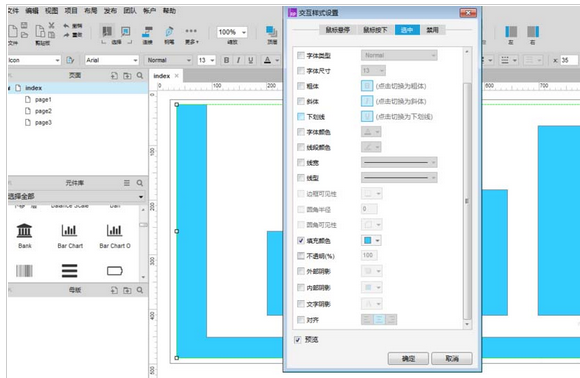Uncheck the 填充颜色 fill color checkbox

point(301,241)
